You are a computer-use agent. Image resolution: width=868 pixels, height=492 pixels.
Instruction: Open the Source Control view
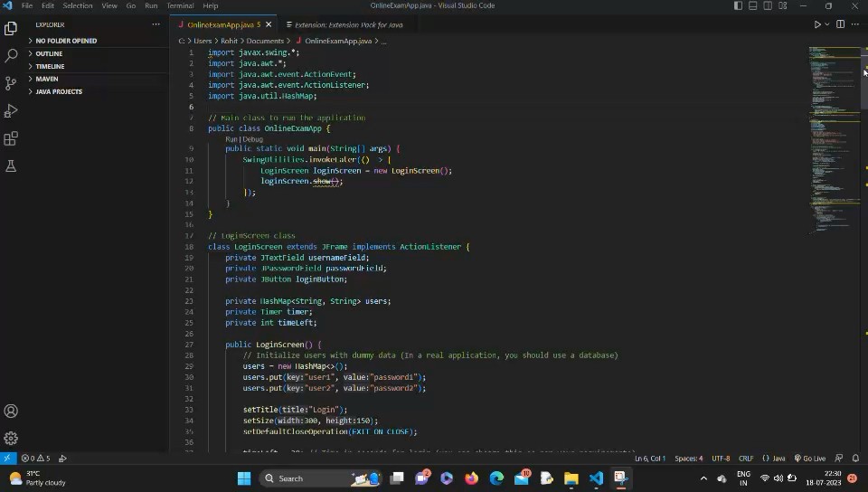11,83
